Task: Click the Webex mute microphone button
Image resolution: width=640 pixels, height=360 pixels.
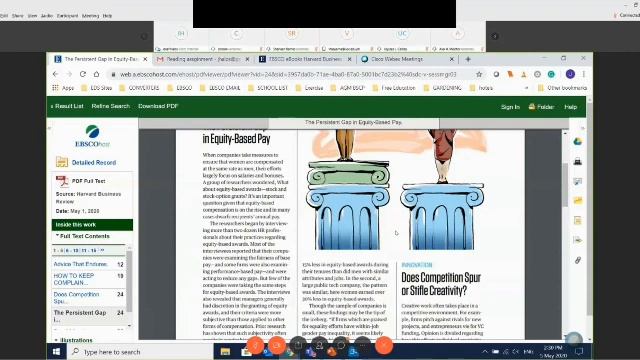Action: click(256, 345)
